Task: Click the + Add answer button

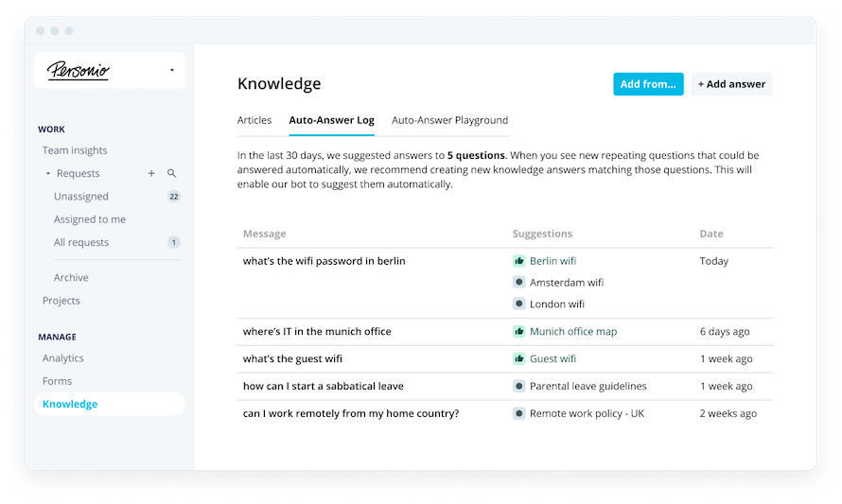Action: [731, 84]
